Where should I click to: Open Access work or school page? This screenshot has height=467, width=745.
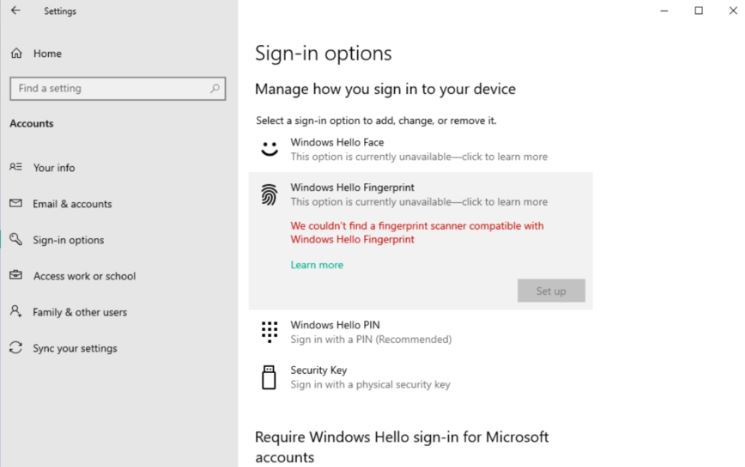85,276
